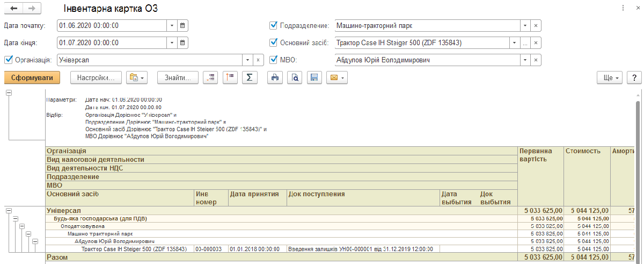Save report with the floppy disk icon

coord(314,78)
